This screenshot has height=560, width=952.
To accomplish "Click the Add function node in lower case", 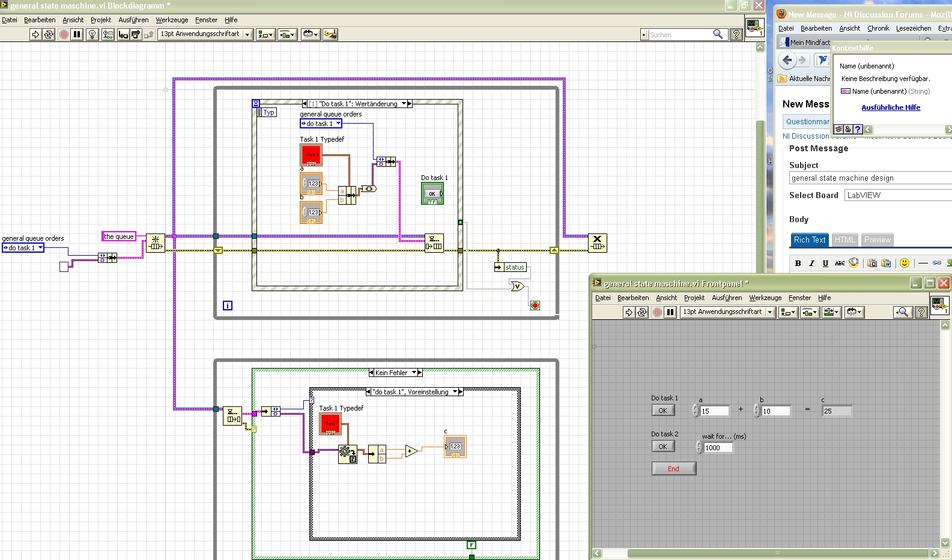I will point(411,451).
